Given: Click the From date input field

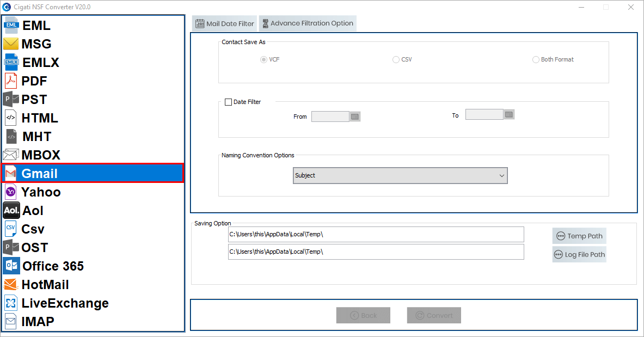Looking at the screenshot, I should (x=330, y=117).
